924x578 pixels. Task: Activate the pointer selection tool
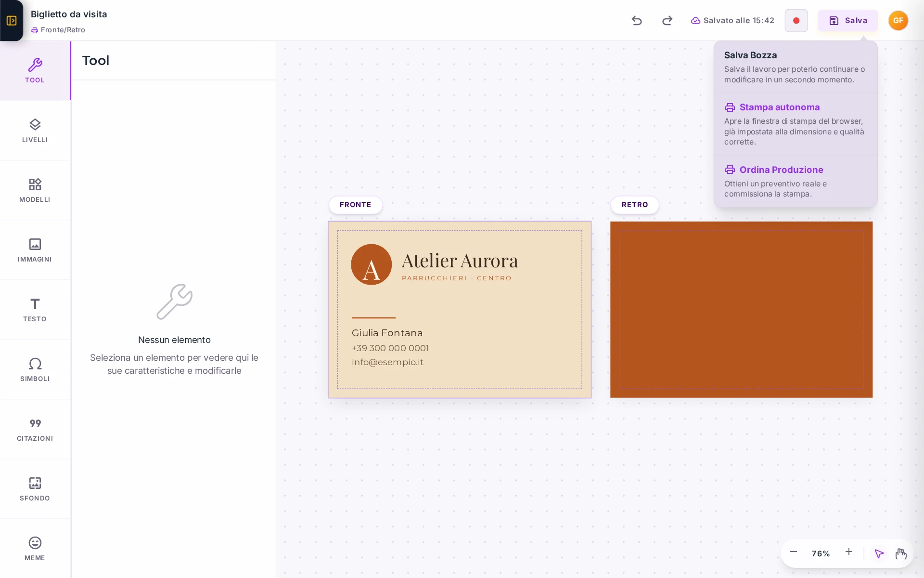pos(879,553)
